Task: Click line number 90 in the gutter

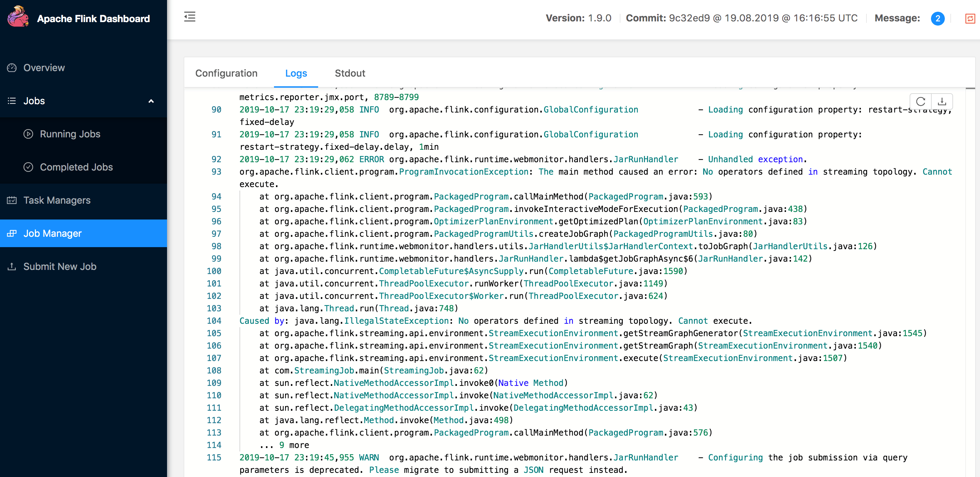Action: point(216,109)
